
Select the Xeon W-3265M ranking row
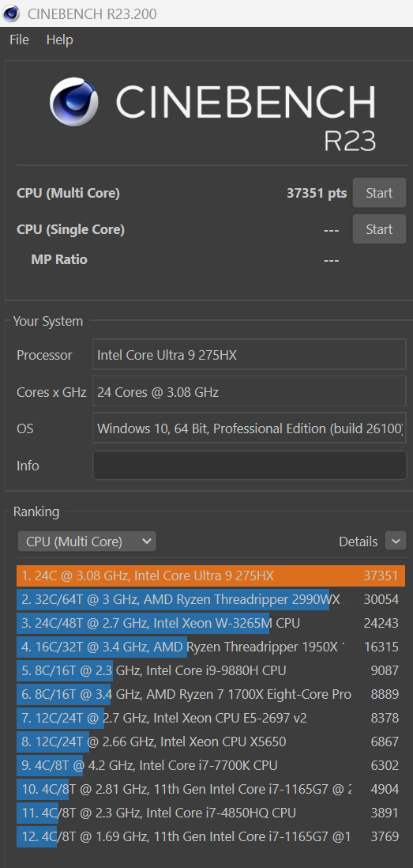pyautogui.click(x=211, y=623)
